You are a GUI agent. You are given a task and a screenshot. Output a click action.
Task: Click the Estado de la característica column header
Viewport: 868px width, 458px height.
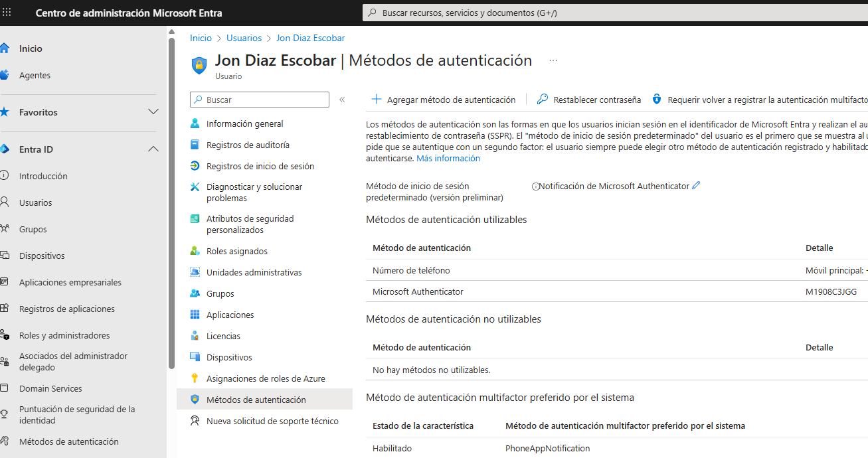coord(423,425)
